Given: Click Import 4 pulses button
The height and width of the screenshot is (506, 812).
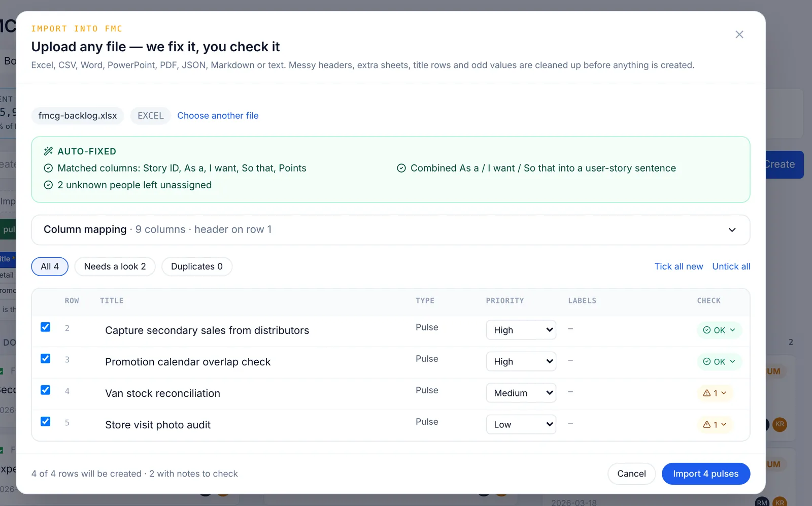Looking at the screenshot, I should 706,474.
